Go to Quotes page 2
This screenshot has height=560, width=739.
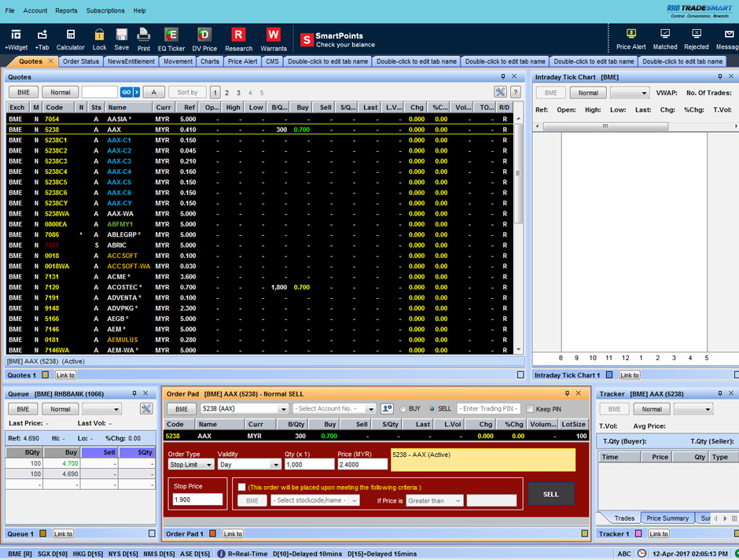(226, 93)
